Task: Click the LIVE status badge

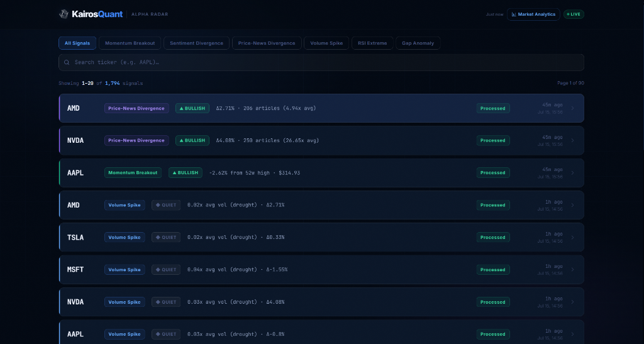Action: tap(574, 14)
